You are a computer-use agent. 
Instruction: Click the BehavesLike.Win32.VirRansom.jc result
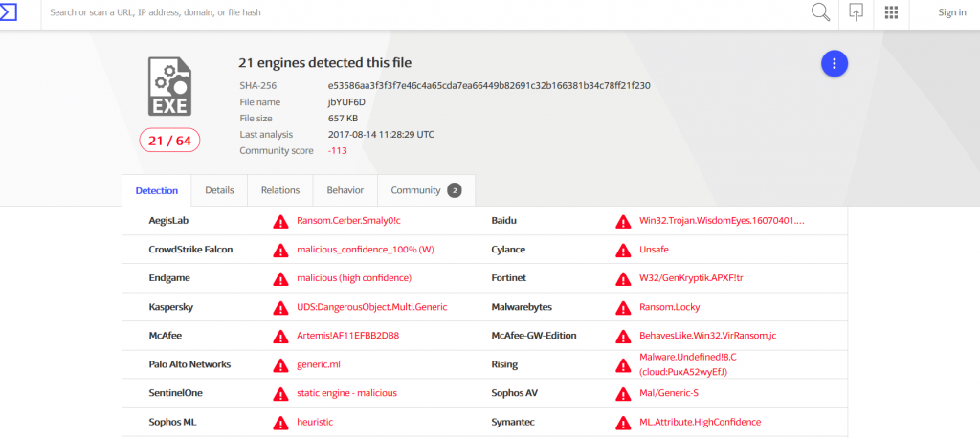[x=708, y=336]
